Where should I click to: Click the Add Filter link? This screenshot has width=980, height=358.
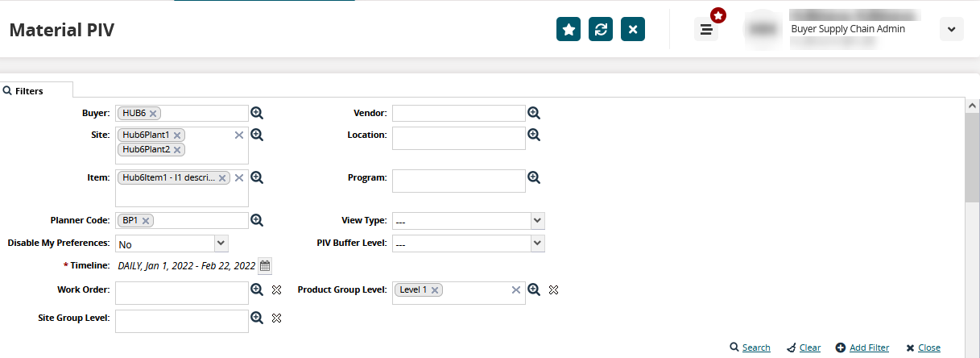pyautogui.click(x=862, y=348)
